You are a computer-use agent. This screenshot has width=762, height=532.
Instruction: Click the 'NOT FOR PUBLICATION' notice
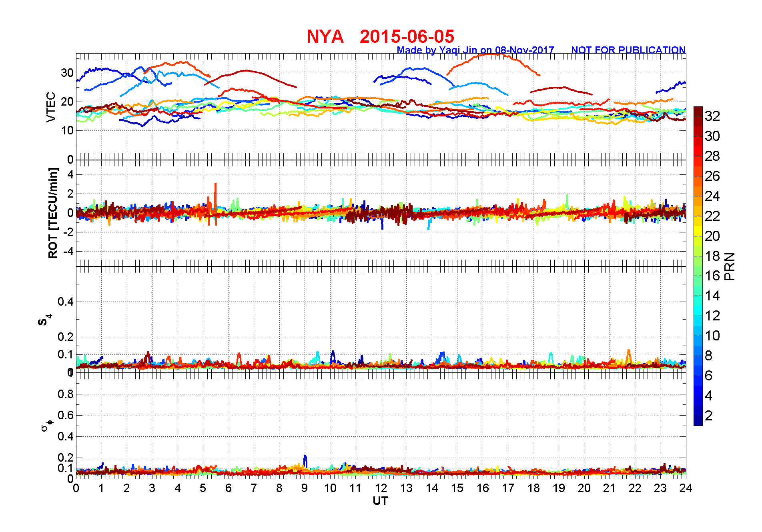click(x=628, y=50)
